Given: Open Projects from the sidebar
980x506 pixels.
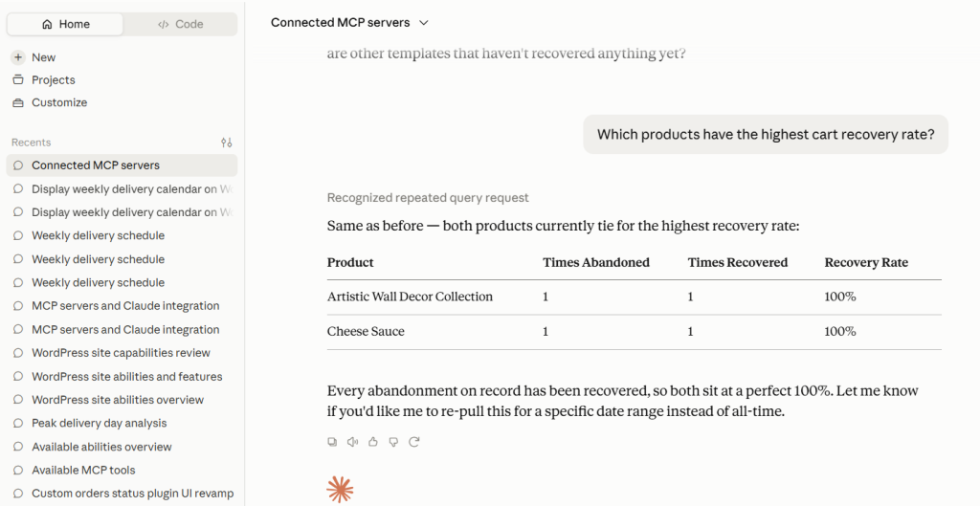Looking at the screenshot, I should (44, 80).
